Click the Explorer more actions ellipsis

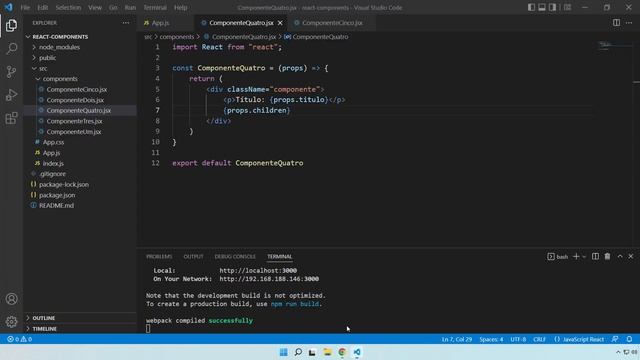tap(126, 23)
